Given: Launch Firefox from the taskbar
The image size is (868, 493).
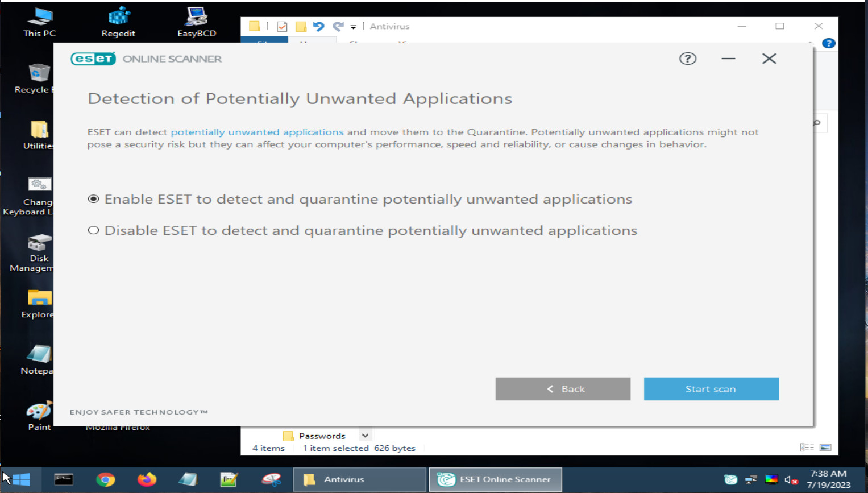Looking at the screenshot, I should coord(147,480).
